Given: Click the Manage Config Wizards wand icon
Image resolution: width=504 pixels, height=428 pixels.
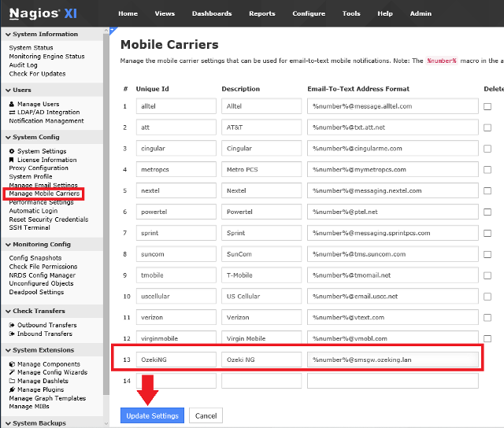Looking at the screenshot, I should pos(12,372).
